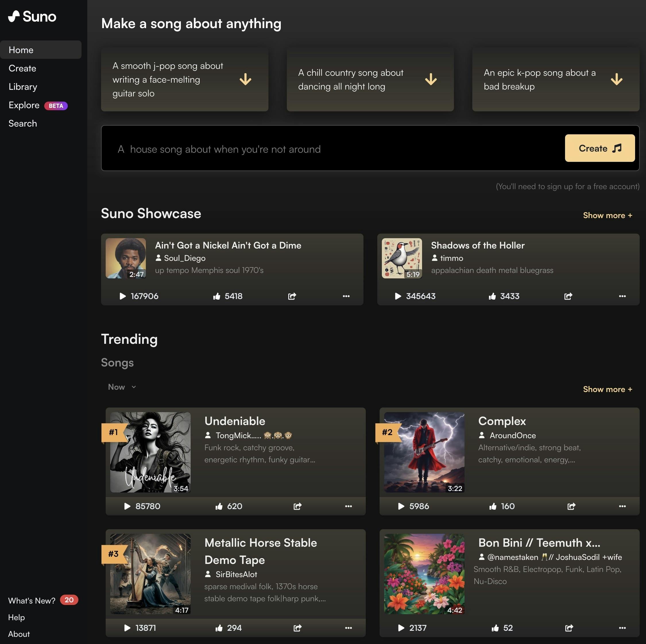Like the Undeniable song
The width and height of the screenshot is (646, 644).
coord(219,506)
